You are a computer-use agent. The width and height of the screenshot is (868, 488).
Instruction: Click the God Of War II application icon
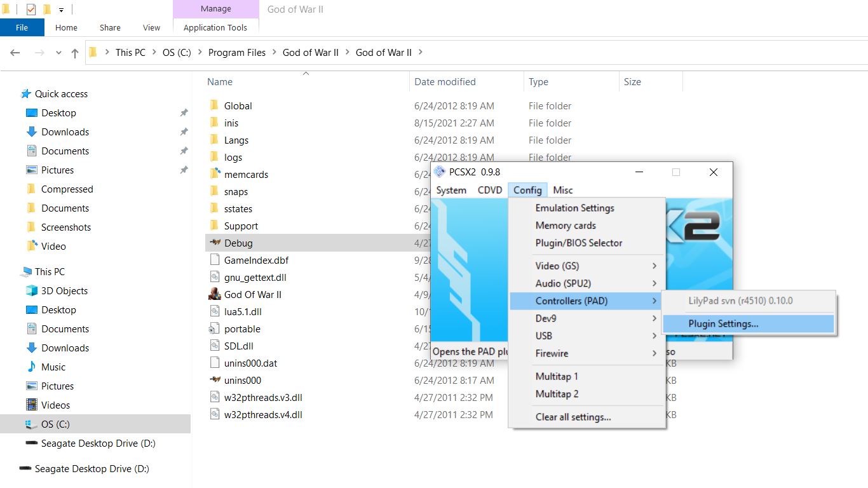coord(215,294)
